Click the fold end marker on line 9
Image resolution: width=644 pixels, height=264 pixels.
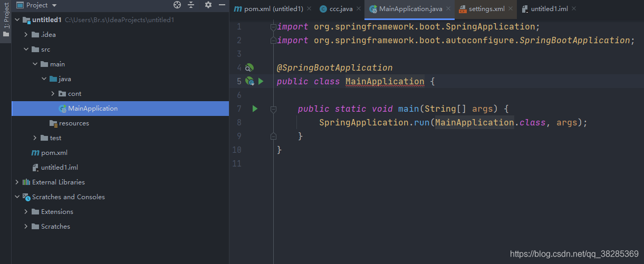pos(273,136)
